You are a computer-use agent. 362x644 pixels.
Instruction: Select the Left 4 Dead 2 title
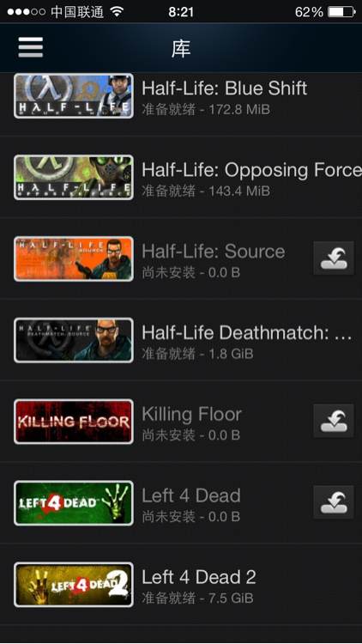(199, 577)
